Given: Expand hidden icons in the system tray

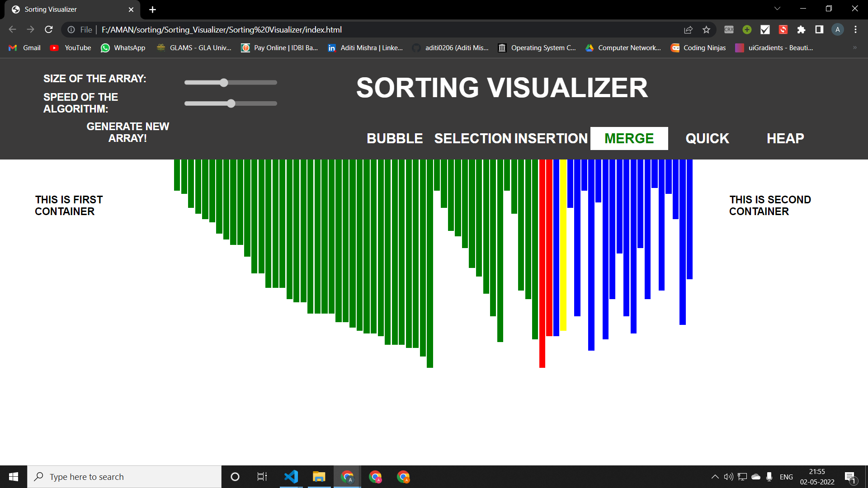Looking at the screenshot, I should pos(715,476).
